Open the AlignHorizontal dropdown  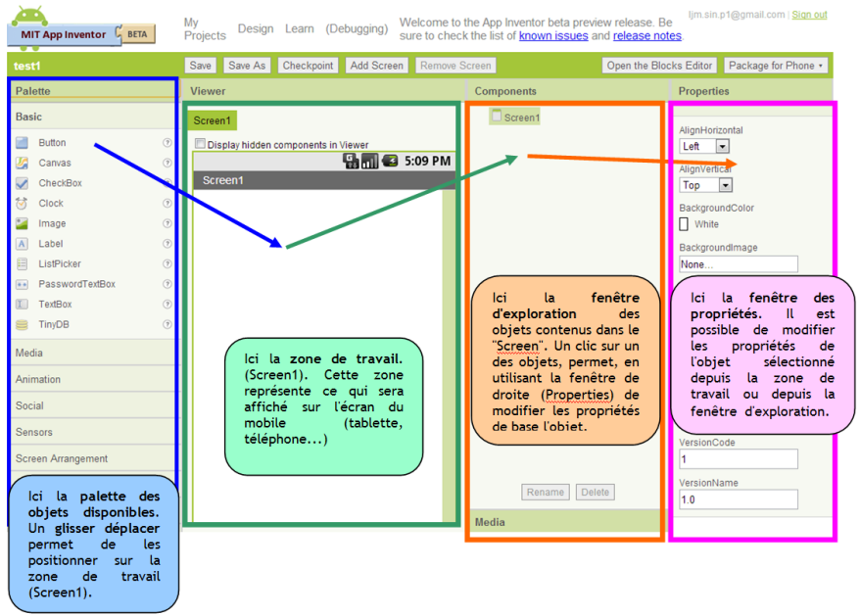[705, 147]
